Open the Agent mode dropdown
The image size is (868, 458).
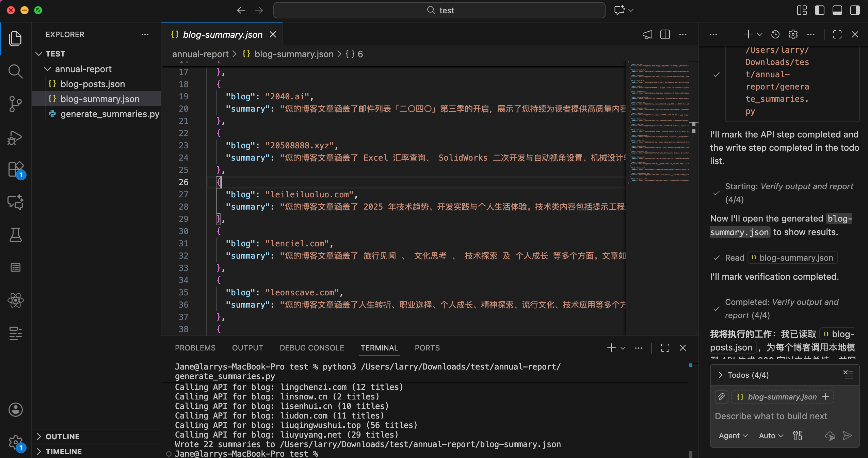pyautogui.click(x=733, y=436)
